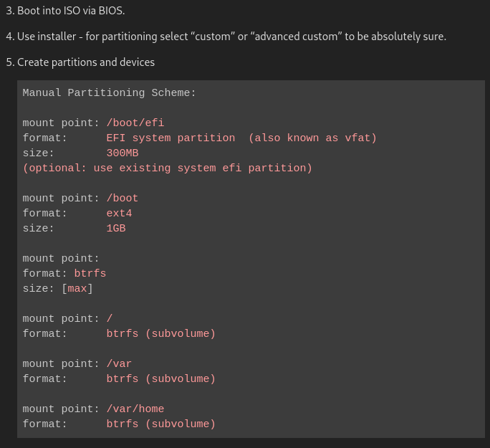
Task: Click the ext4 format value
Action: (120, 213)
